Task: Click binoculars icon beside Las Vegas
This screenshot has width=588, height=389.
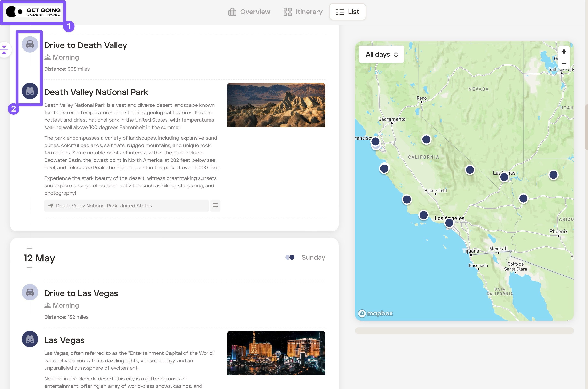Action: click(30, 339)
